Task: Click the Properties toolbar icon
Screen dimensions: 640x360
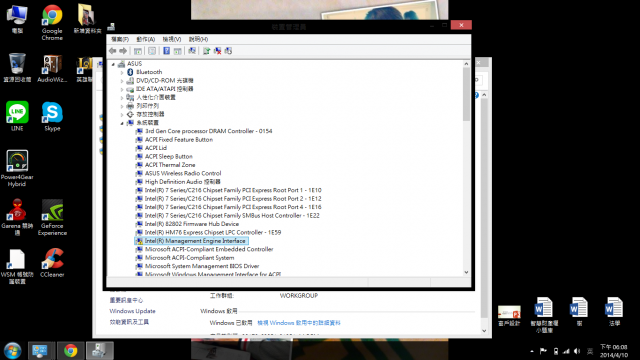Action: point(152,51)
